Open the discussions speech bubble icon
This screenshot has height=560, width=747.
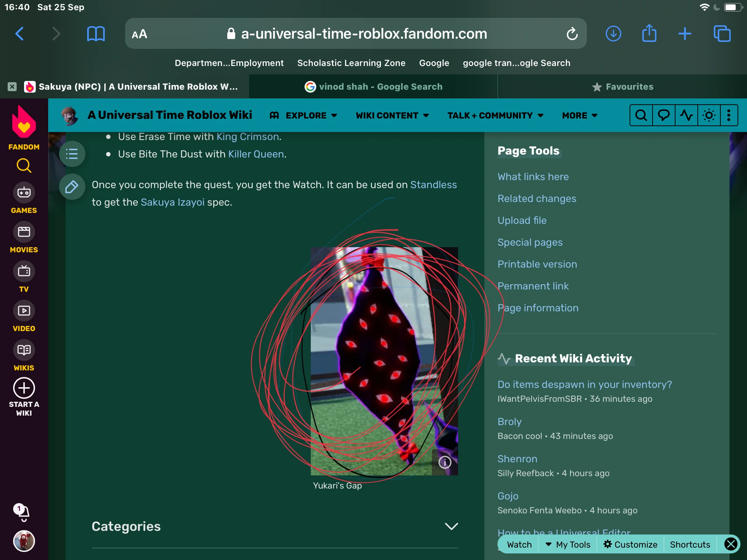663,116
